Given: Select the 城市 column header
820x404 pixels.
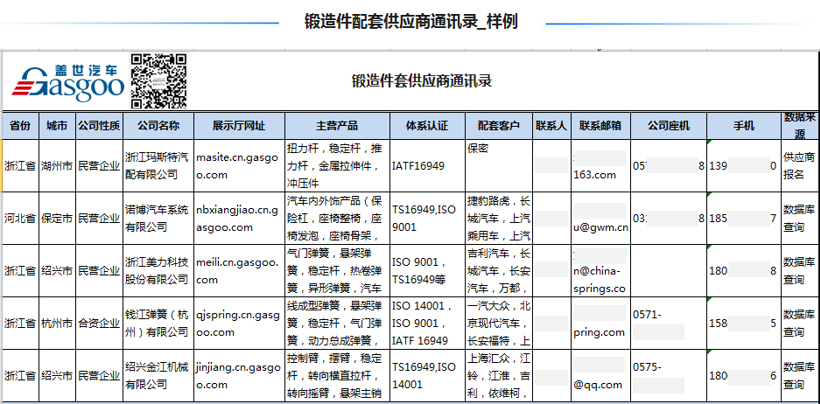Looking at the screenshot, I should (57, 126).
